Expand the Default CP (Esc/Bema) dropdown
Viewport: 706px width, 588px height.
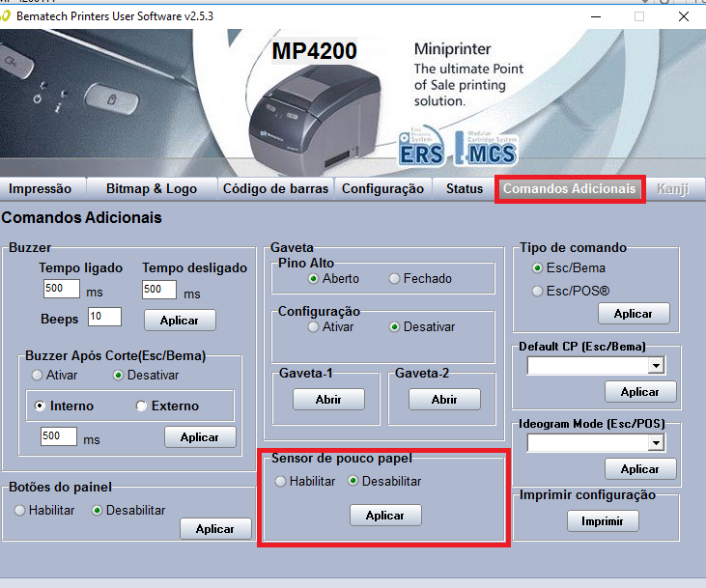coord(656,366)
